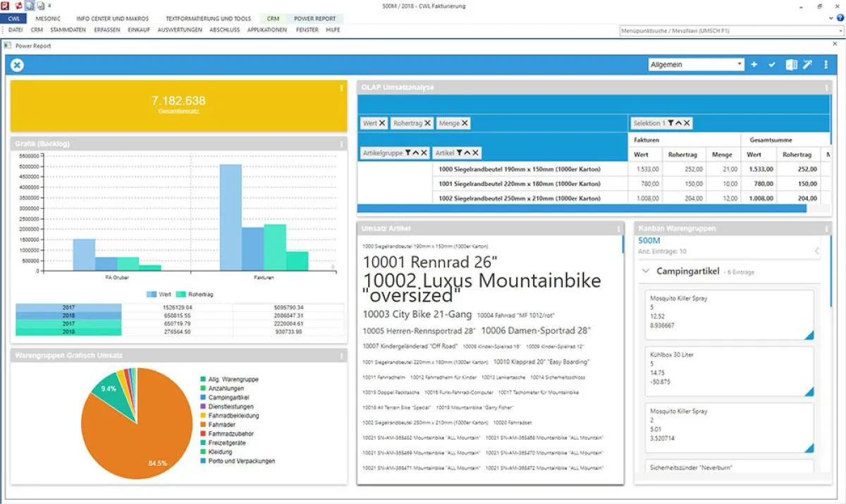Screen dimensions: 846x504
Task: Click the filter icon on Artikelgruppe field
Action: point(408,153)
